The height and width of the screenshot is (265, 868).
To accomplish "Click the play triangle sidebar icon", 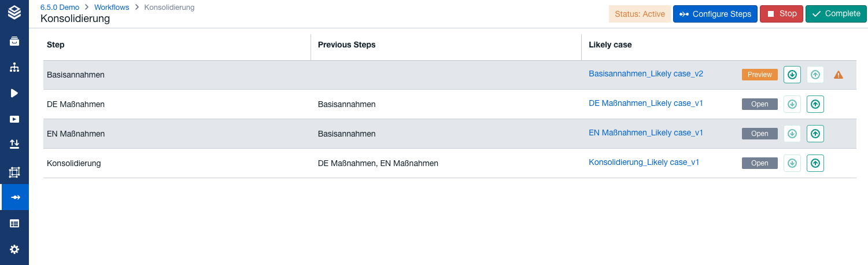I will pyautogui.click(x=14, y=93).
